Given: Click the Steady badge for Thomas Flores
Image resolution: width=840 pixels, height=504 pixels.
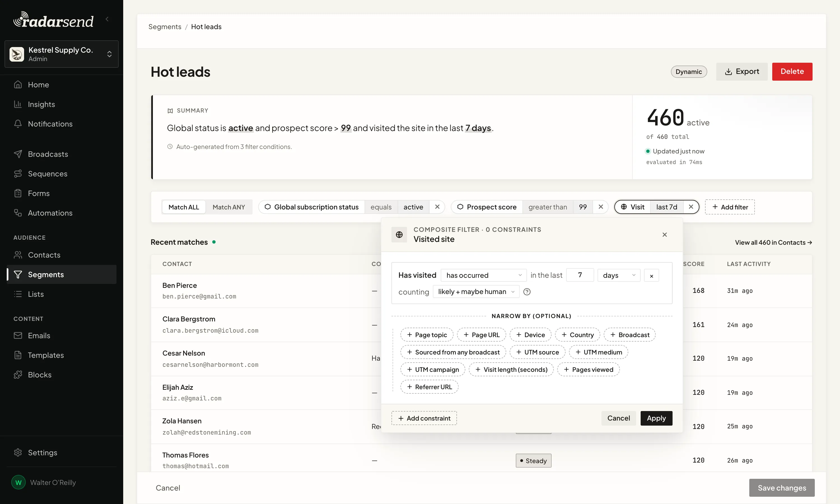Looking at the screenshot, I should click(x=533, y=461).
